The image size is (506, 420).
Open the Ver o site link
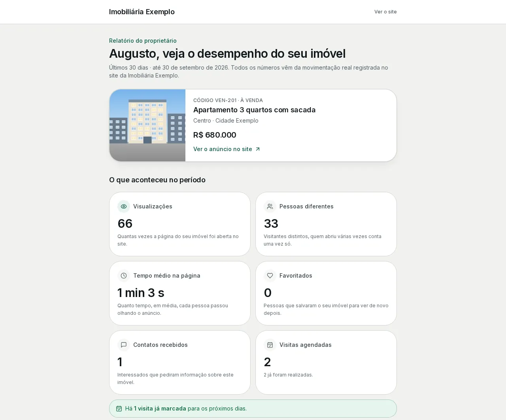pos(385,12)
